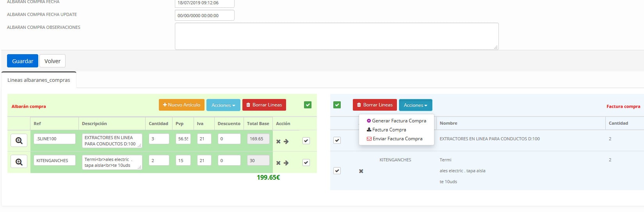Click the EXTRACTORES EN LINEA PARA CONDUCTOS D:100 invoice name

(x=489, y=139)
